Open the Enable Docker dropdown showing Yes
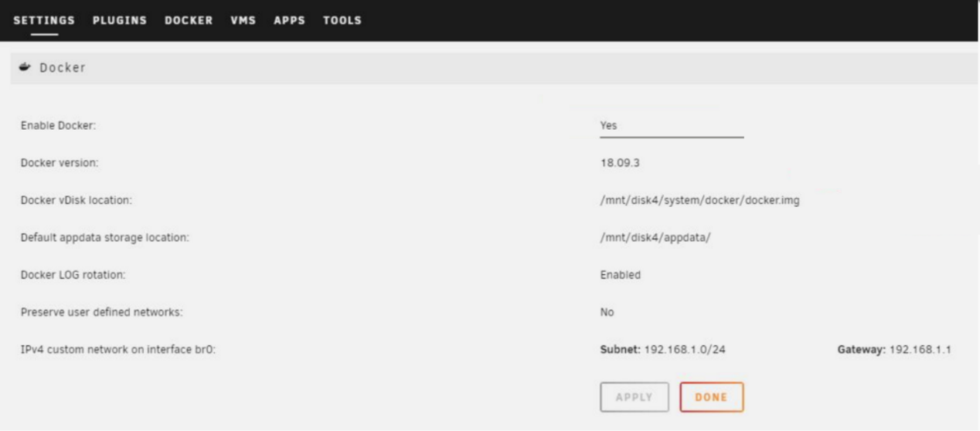This screenshot has width=980, height=431. click(671, 126)
